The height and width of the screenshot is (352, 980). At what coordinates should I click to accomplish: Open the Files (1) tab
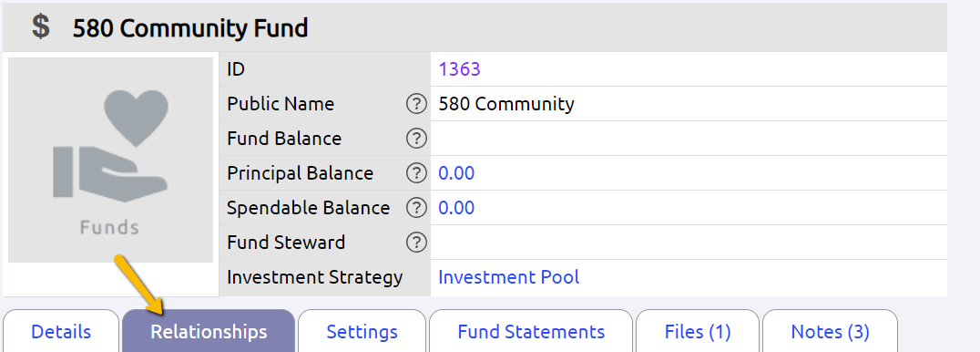tap(698, 331)
